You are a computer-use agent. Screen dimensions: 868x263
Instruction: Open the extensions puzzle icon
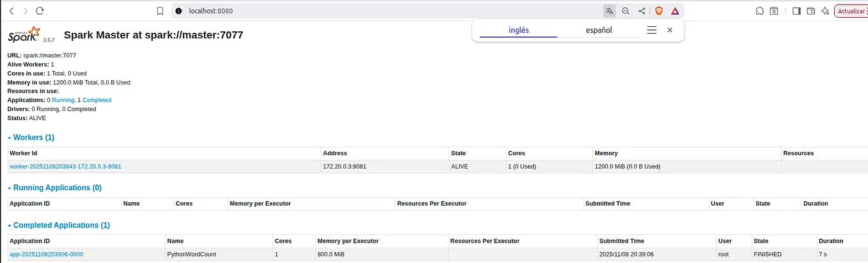759,11
